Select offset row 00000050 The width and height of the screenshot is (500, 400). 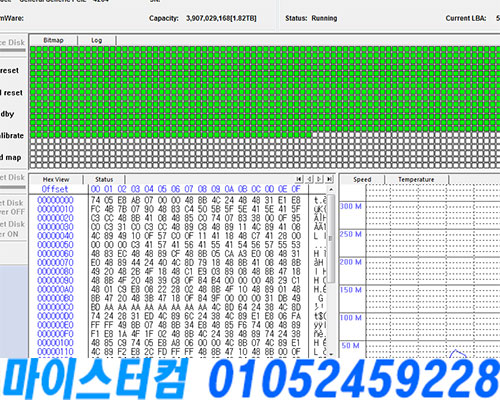coord(55,245)
